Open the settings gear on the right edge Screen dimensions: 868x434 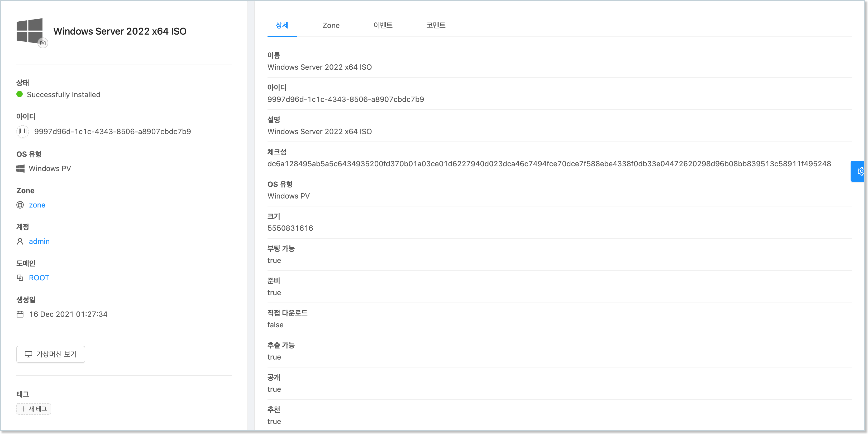[x=861, y=171]
